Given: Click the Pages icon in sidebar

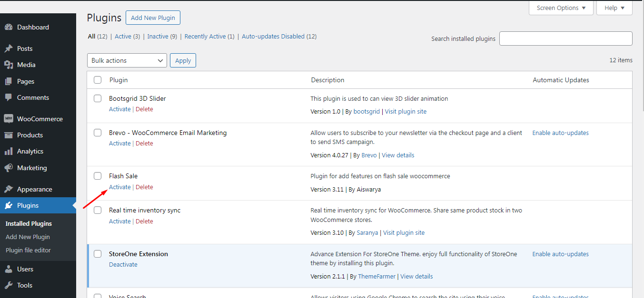Looking at the screenshot, I should pos(9,81).
